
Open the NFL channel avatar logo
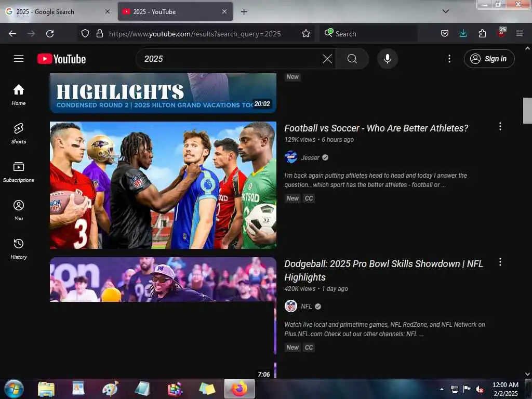[291, 306]
